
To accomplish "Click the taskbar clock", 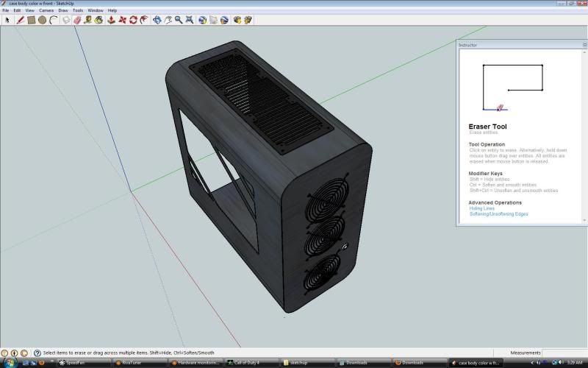I will click(576, 362).
